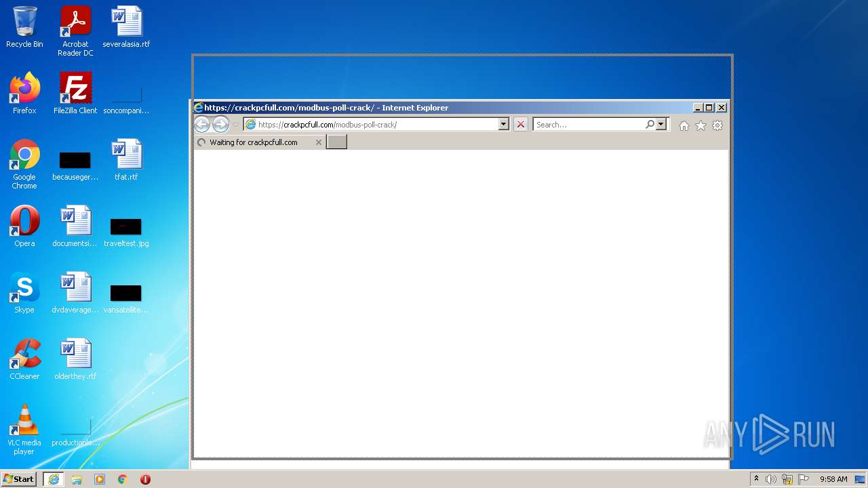This screenshot has height=488, width=868.
Task: Open Windows Media Player taskbar icon
Action: coord(100,479)
